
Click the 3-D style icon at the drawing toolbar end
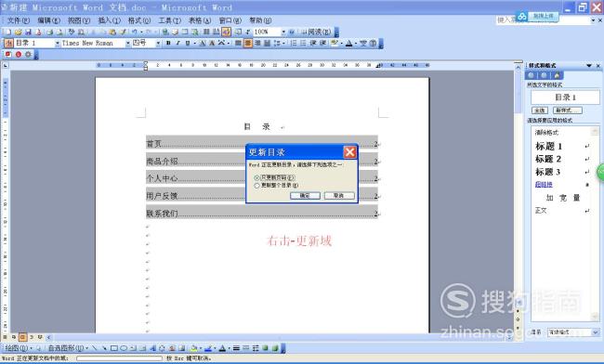click(275, 348)
